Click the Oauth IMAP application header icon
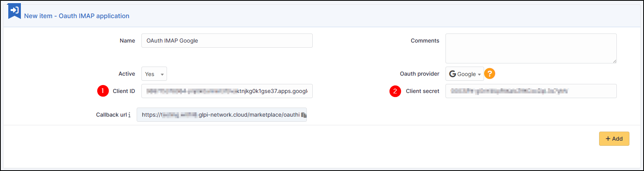644x171 pixels. click(15, 11)
